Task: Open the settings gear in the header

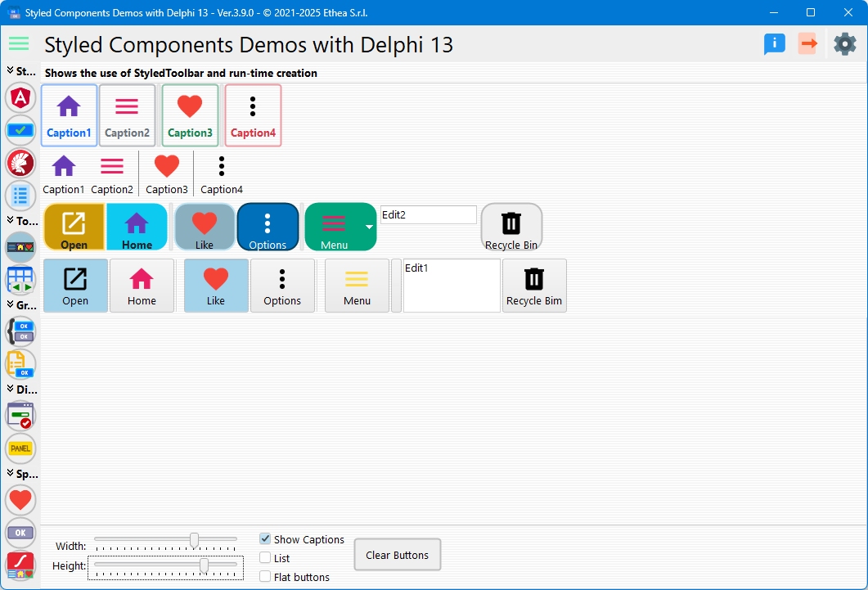Action: click(844, 43)
